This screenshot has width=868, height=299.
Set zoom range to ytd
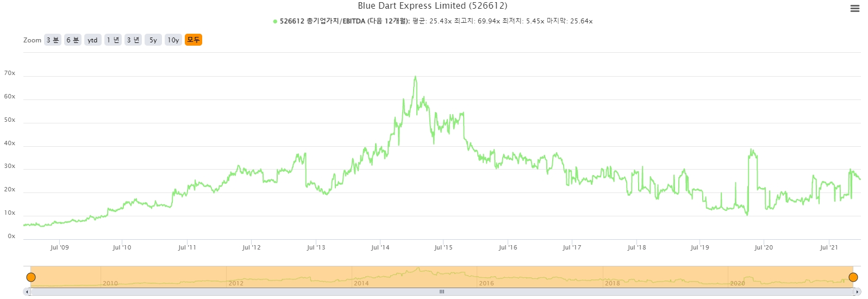coord(93,40)
